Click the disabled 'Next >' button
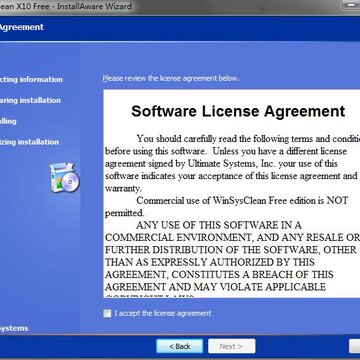The height and width of the screenshot is (360, 360). click(x=232, y=346)
